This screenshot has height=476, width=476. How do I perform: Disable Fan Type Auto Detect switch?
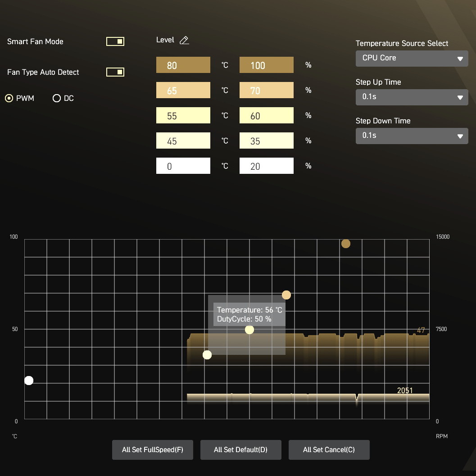(x=115, y=72)
